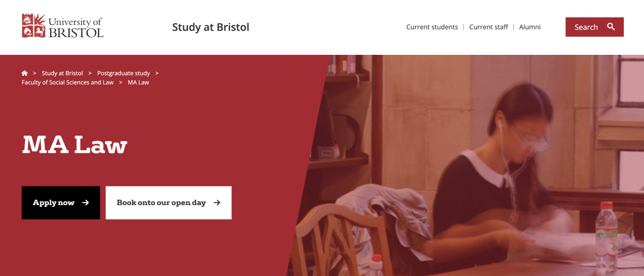Click the University of Bristol crest logo
Image resolution: width=644 pixels, height=276 pixels.
(x=34, y=26)
